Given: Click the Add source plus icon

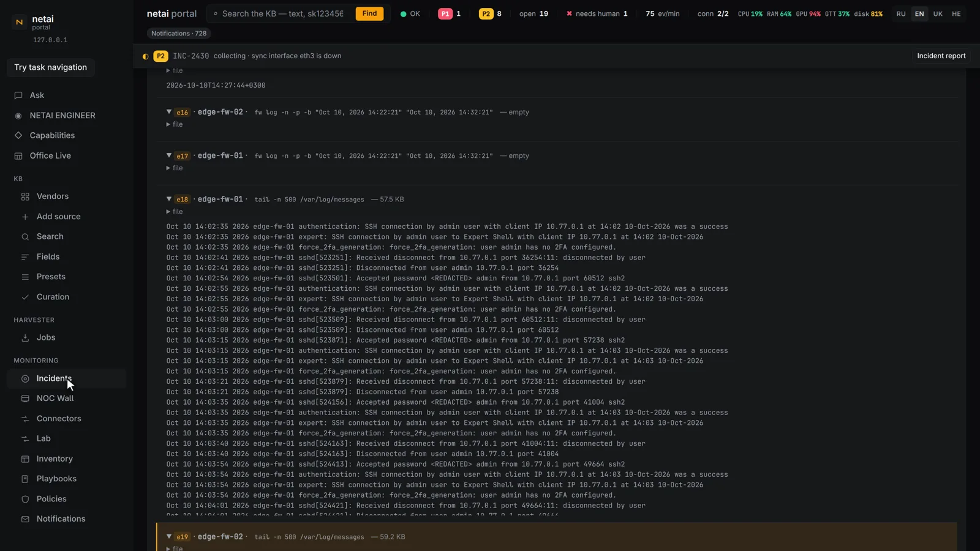Looking at the screenshot, I should tap(25, 217).
